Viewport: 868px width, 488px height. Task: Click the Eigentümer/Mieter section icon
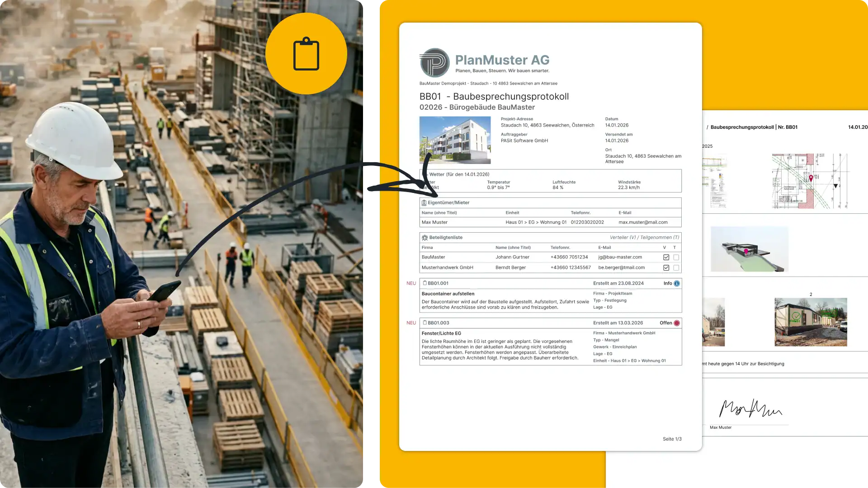coord(424,203)
